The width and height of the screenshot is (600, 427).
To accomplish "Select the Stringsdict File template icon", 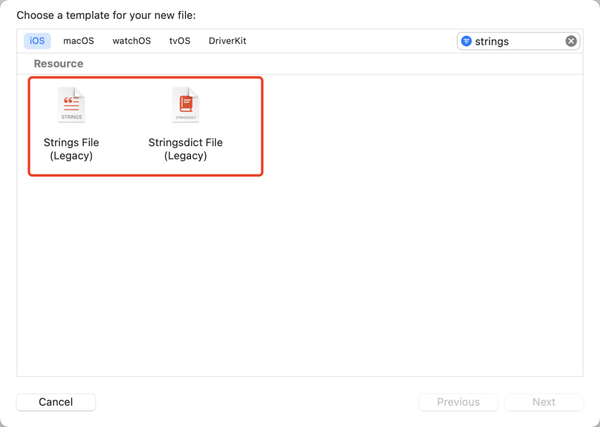I will tap(185, 105).
